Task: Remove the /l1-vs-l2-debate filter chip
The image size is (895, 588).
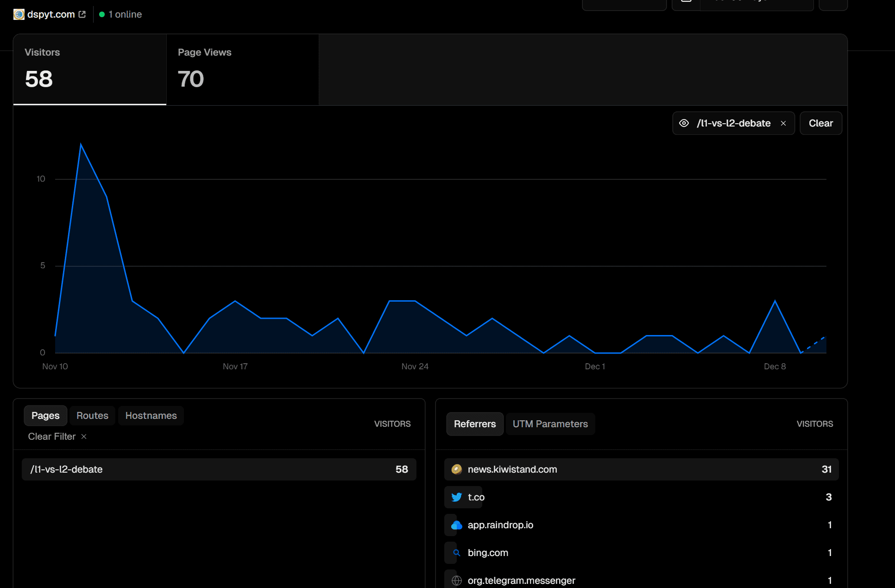Action: (783, 123)
